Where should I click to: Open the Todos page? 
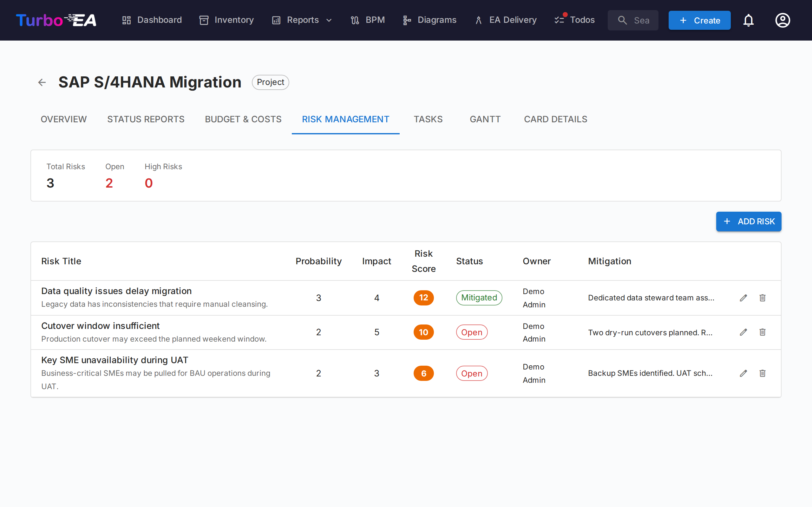point(574,20)
